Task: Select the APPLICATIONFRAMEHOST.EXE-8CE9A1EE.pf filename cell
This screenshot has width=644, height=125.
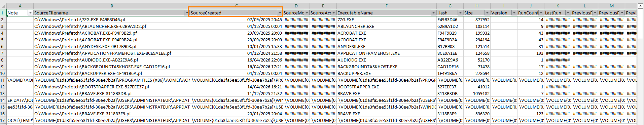Action: [x=112, y=53]
